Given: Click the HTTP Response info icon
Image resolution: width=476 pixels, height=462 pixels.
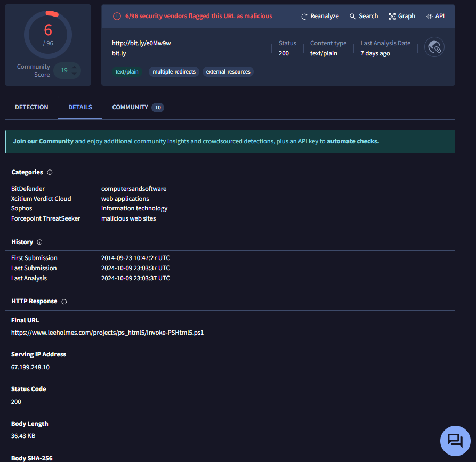Looking at the screenshot, I should coord(64,302).
